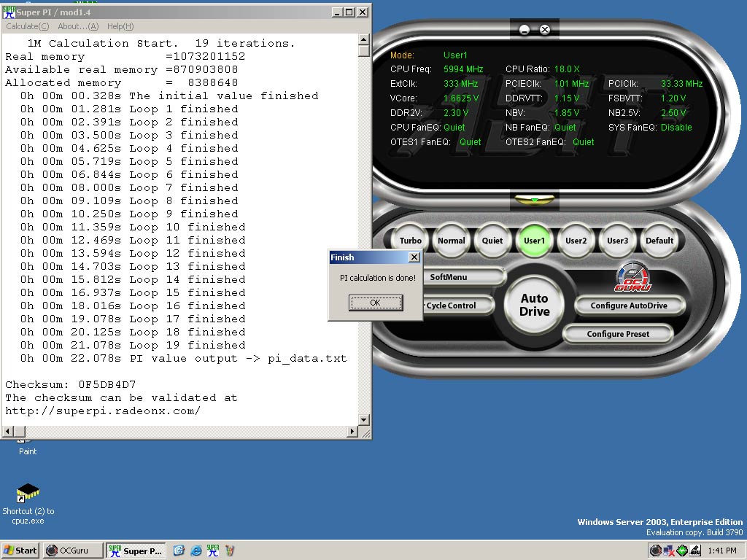Click the round black tray icon
The width and height of the screenshot is (747, 560).
click(656, 551)
